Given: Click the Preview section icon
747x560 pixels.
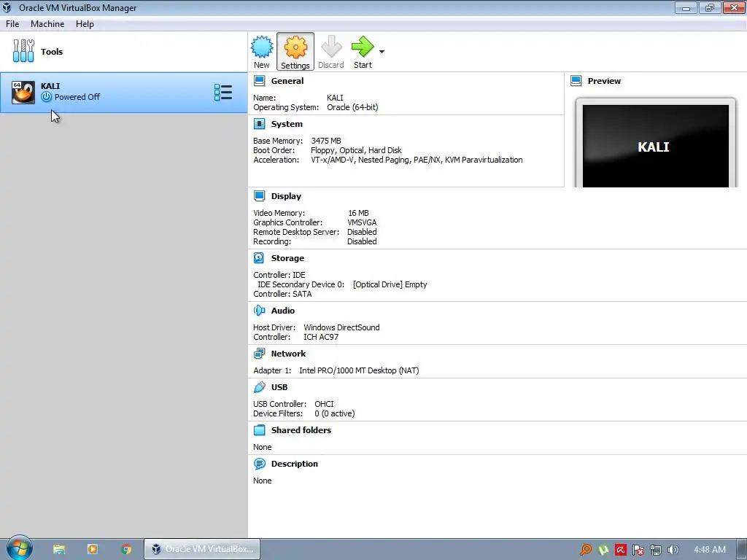Looking at the screenshot, I should 576,81.
